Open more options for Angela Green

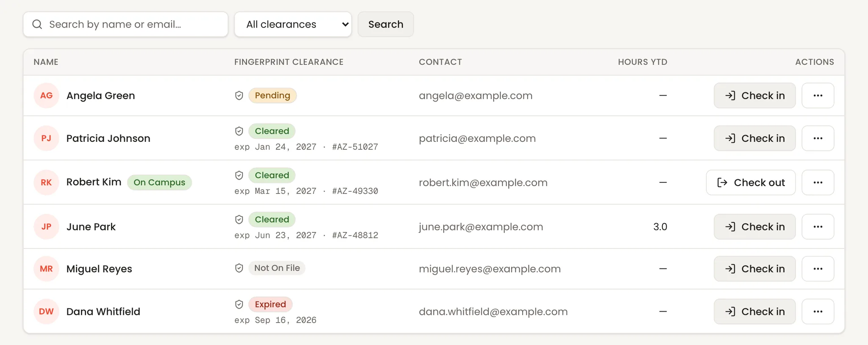(x=818, y=96)
